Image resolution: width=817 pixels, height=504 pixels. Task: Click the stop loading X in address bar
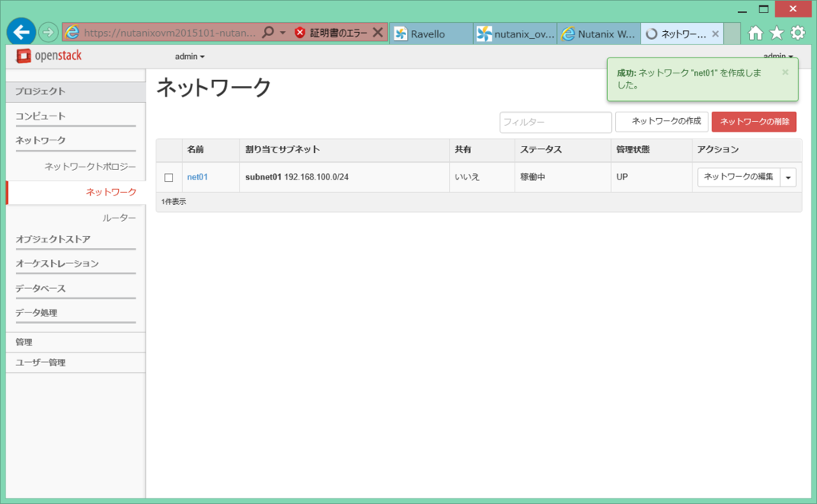click(x=378, y=33)
